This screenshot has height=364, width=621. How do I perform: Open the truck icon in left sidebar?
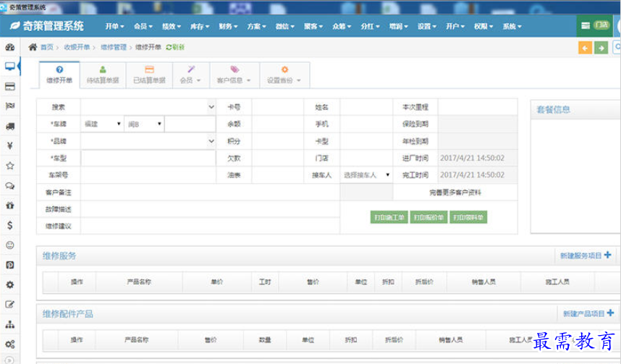(x=10, y=127)
